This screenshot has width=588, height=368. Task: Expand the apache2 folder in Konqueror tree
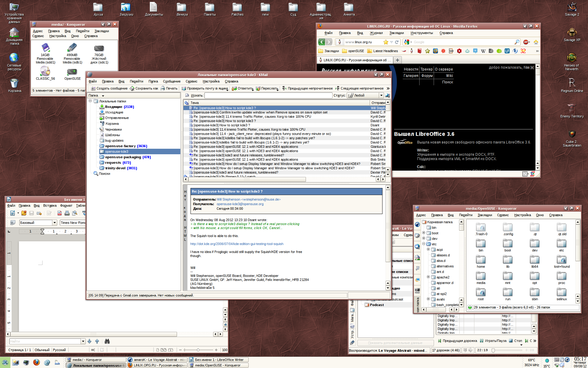pos(428,277)
